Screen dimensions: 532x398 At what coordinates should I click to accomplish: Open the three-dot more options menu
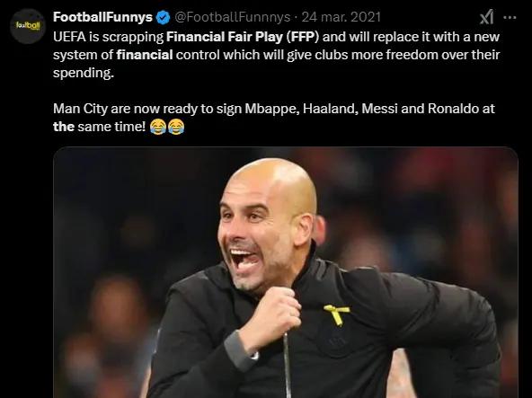point(510,17)
